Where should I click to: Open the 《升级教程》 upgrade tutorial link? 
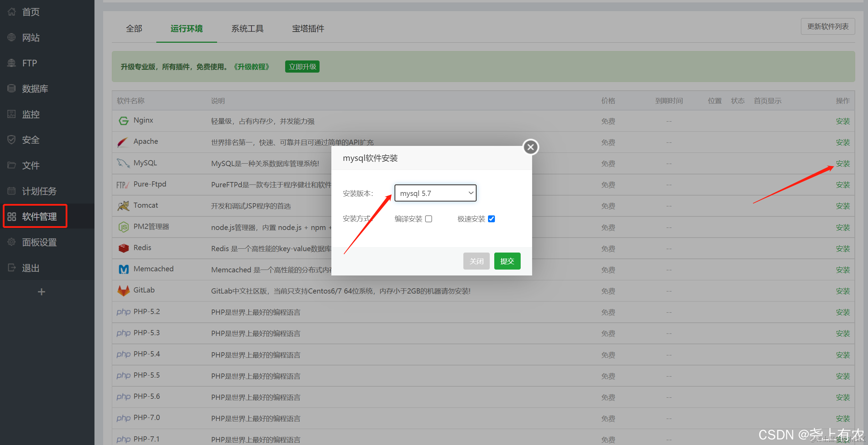click(x=251, y=67)
